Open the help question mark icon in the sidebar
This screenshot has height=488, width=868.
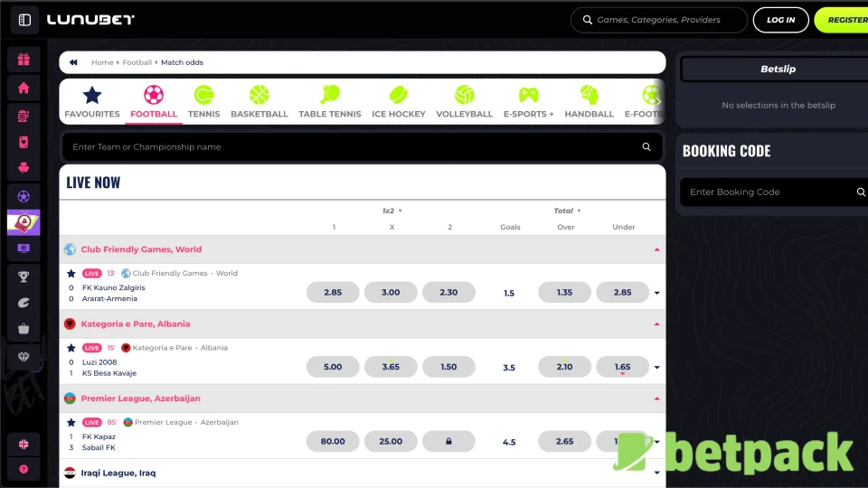pyautogui.click(x=24, y=469)
